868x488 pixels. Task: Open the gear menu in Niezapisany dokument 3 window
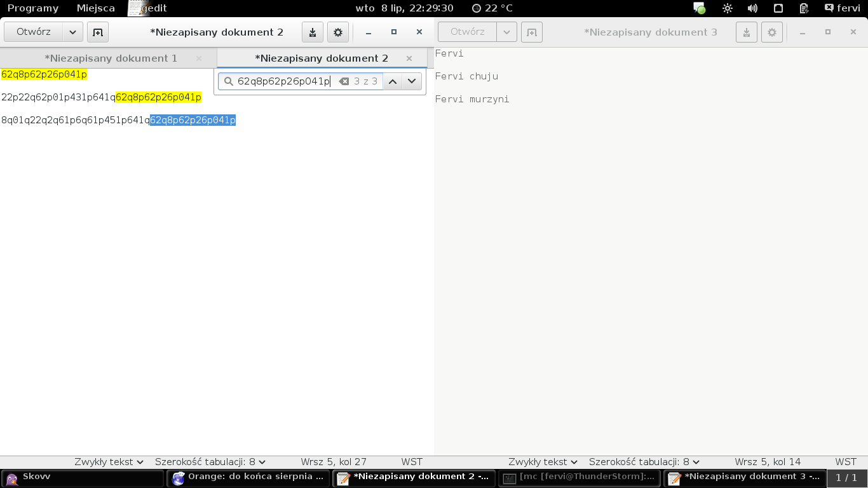coord(772,32)
